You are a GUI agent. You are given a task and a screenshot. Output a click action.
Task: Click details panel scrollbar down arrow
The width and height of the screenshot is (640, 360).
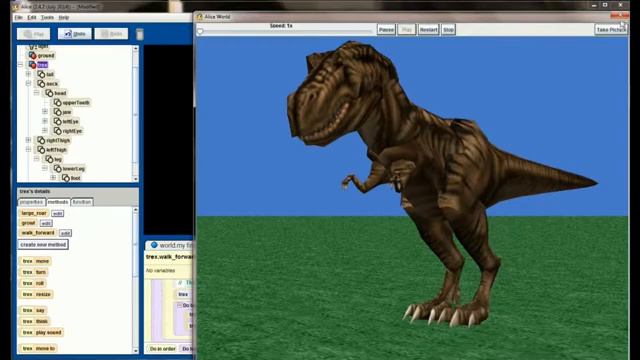[x=136, y=351]
